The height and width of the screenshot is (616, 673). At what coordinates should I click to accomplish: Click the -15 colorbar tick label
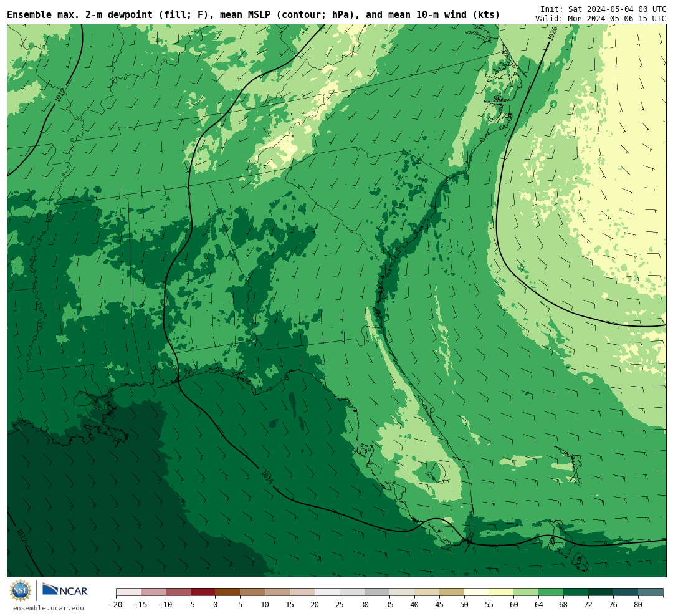tap(141, 605)
